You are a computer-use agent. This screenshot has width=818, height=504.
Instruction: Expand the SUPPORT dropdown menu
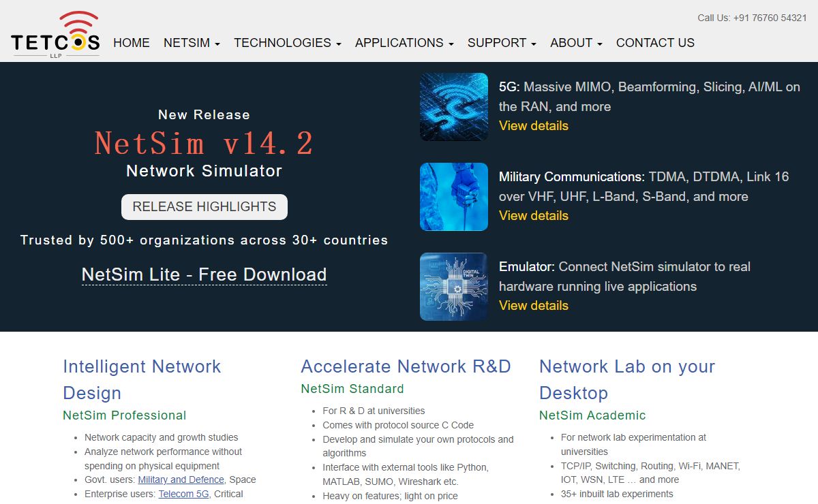coord(502,43)
